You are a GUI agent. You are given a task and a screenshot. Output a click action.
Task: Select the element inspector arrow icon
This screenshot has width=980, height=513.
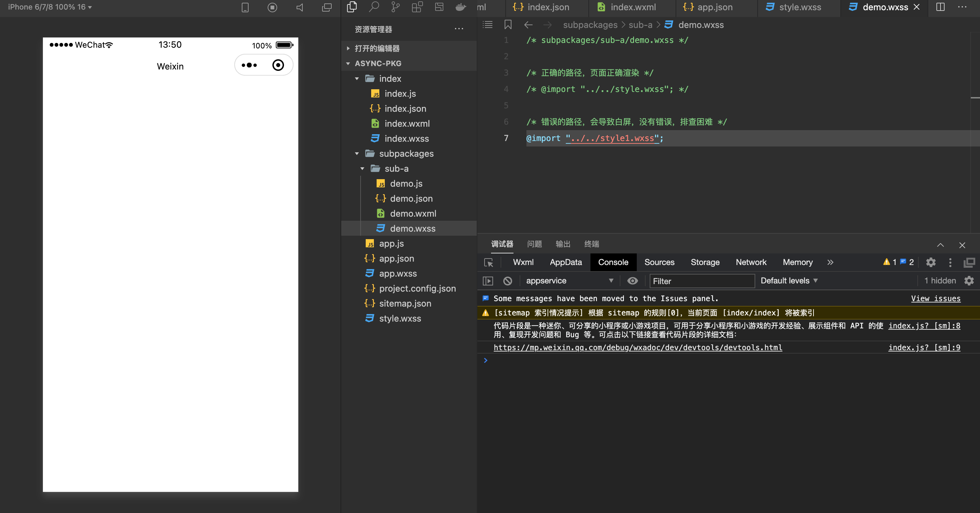tap(489, 262)
